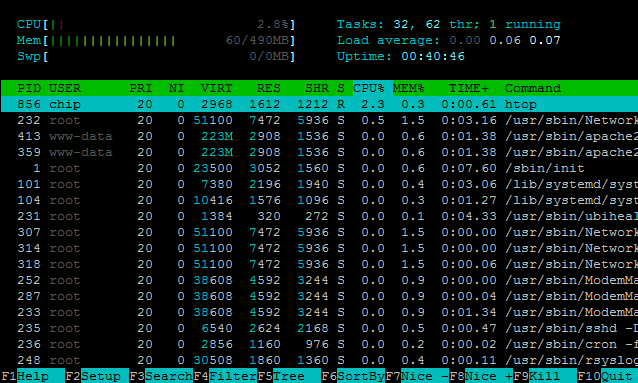The width and height of the screenshot is (638, 383).
Task: Sort by the TIME+ column header
Action: tap(469, 88)
